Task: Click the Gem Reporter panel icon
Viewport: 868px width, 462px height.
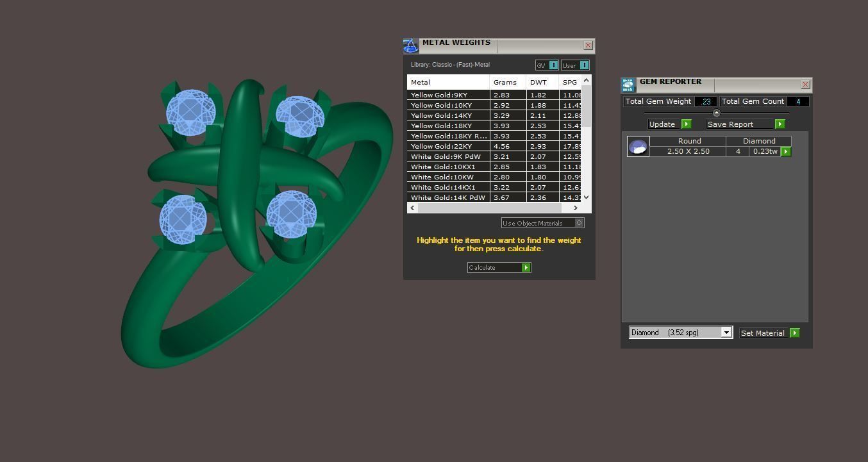Action: [x=628, y=85]
